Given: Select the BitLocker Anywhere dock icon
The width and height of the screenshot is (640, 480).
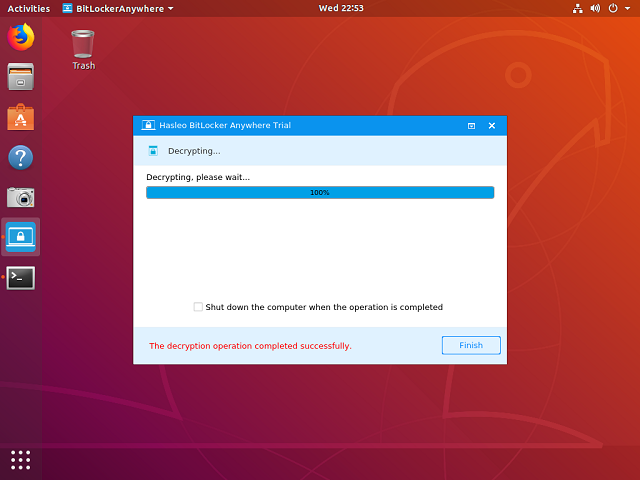Looking at the screenshot, I should pyautogui.click(x=21, y=237).
